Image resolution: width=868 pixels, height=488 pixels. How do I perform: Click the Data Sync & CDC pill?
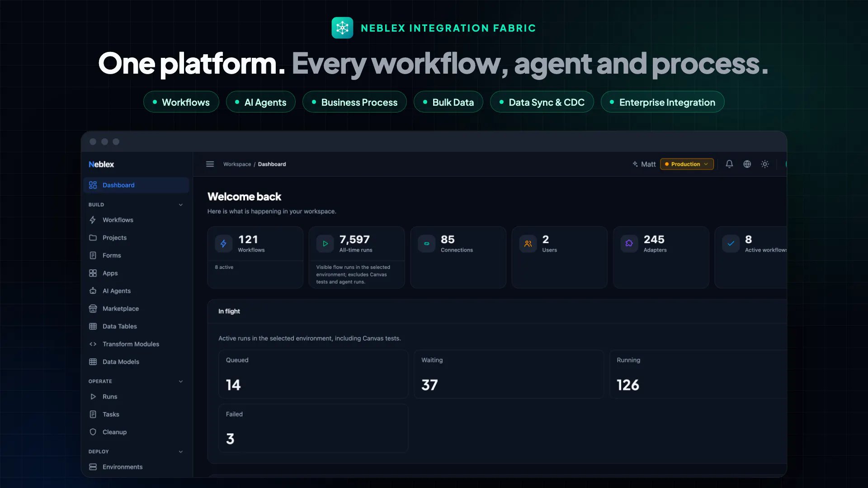[542, 102]
